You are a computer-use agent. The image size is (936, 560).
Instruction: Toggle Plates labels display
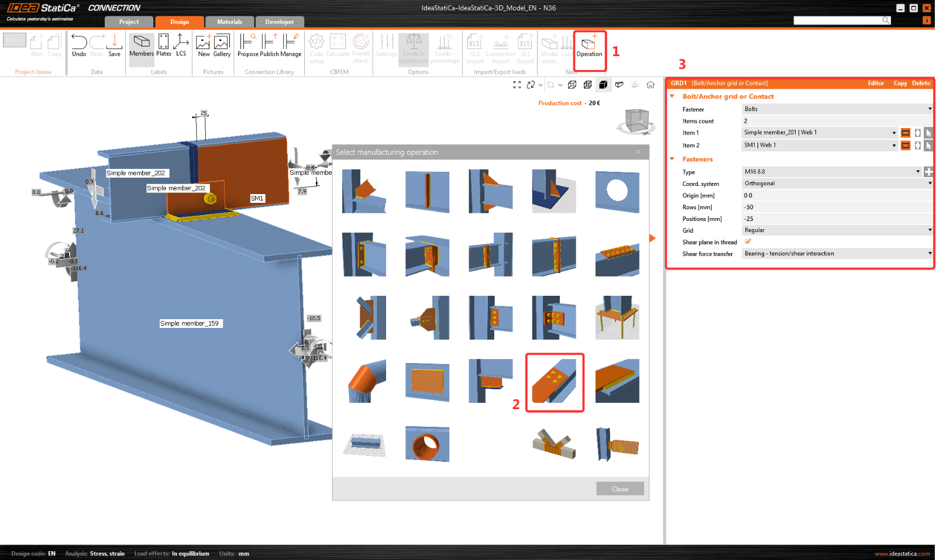[164, 46]
